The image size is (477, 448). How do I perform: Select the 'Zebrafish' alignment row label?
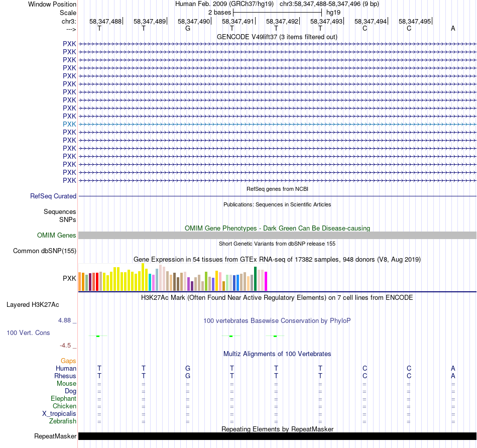tap(63, 421)
